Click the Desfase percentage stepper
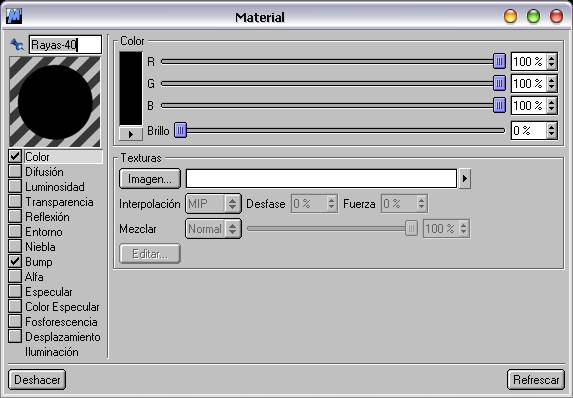Screen dimensions: 573x398 pos(331,204)
